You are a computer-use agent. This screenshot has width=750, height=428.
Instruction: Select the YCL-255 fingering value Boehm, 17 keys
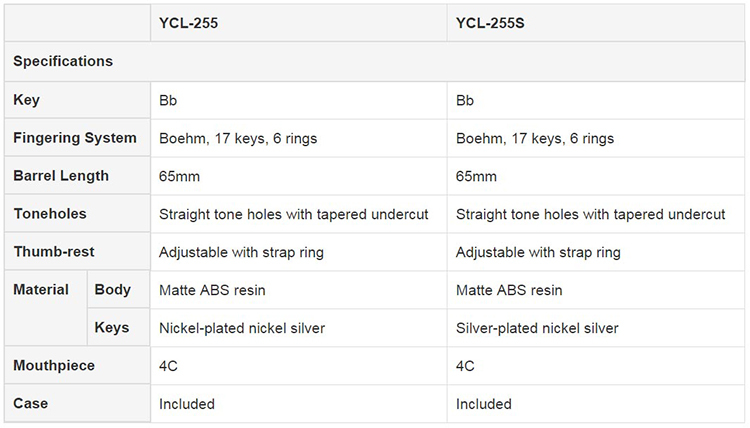pyautogui.click(x=238, y=138)
